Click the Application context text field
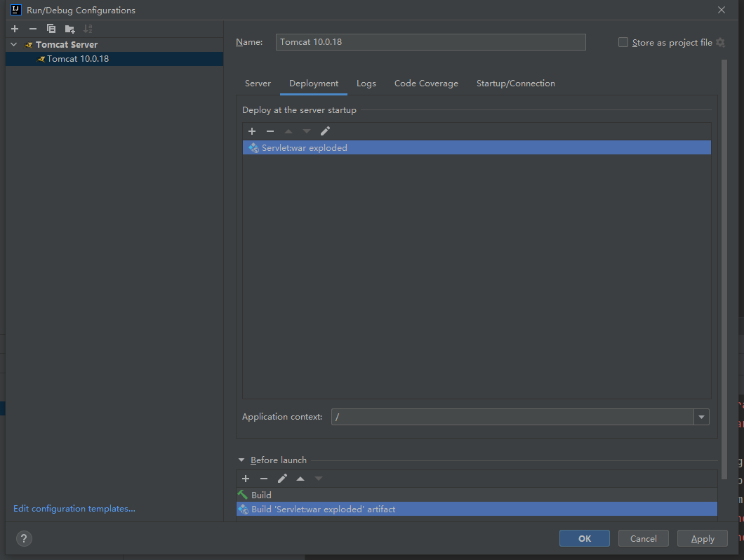This screenshot has height=560, width=744. (512, 417)
